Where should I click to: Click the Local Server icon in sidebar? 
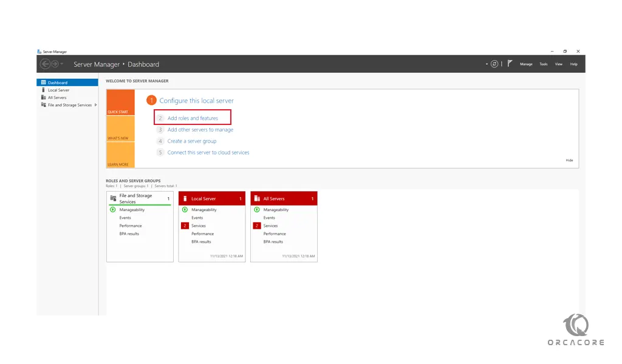pyautogui.click(x=43, y=90)
